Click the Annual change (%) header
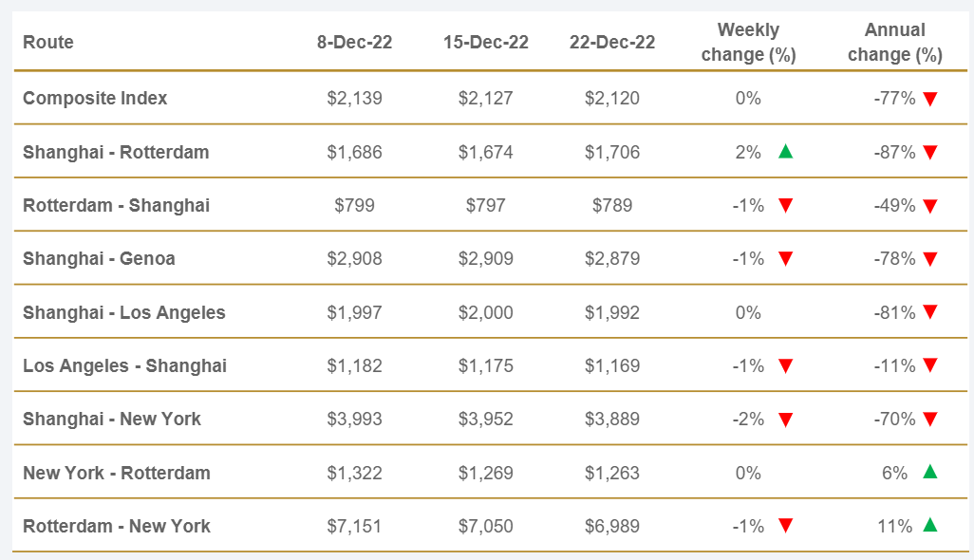This screenshot has height=560, width=974. pyautogui.click(x=895, y=43)
